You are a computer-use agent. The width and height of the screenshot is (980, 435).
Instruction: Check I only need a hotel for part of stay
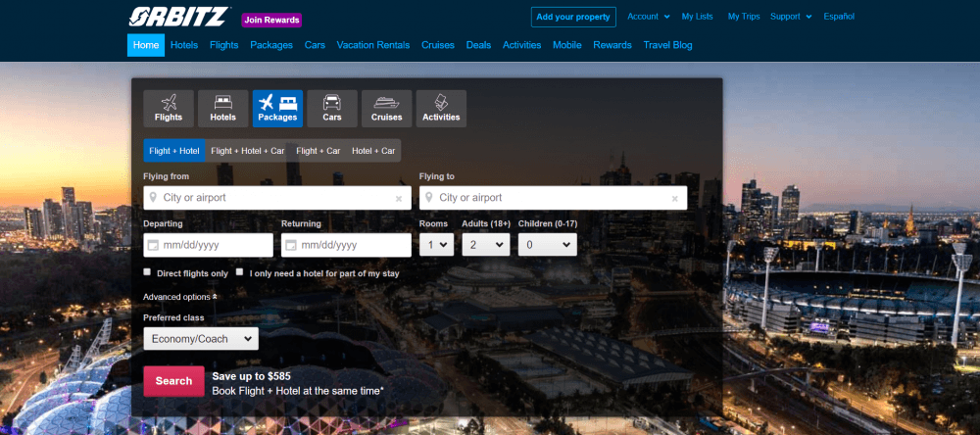click(x=240, y=272)
